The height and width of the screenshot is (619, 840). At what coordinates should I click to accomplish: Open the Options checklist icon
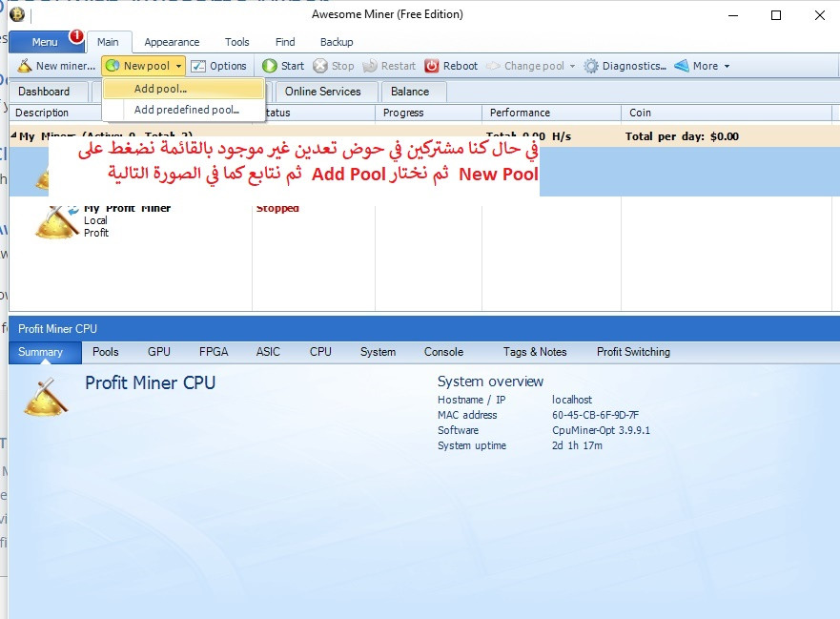(198, 66)
